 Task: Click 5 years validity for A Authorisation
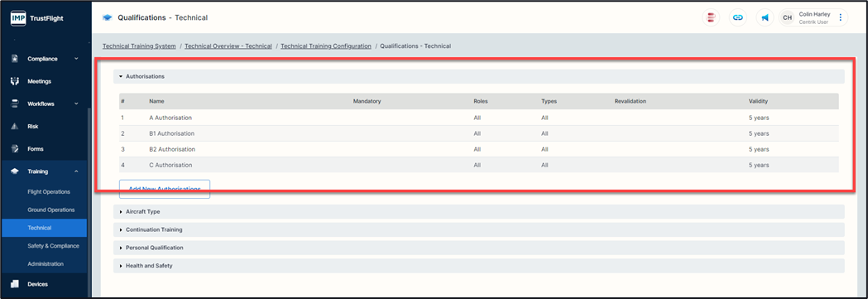pyautogui.click(x=759, y=118)
